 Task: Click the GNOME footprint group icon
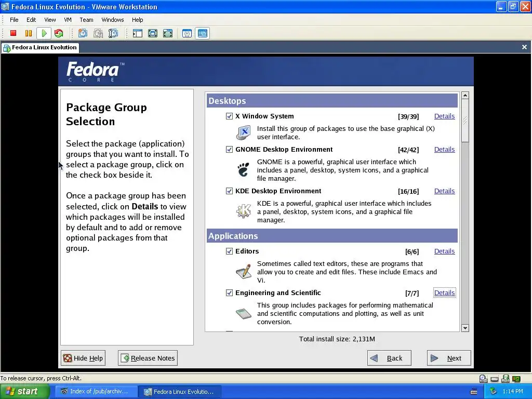pyautogui.click(x=244, y=170)
